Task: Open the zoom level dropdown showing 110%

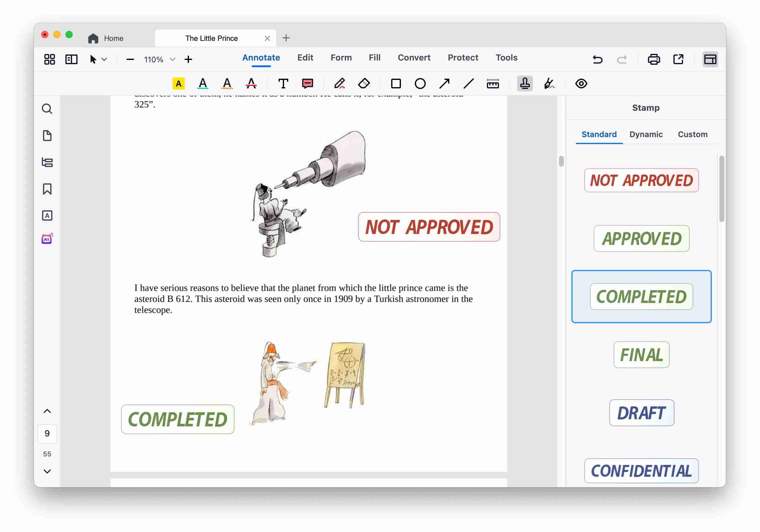Action: [173, 60]
